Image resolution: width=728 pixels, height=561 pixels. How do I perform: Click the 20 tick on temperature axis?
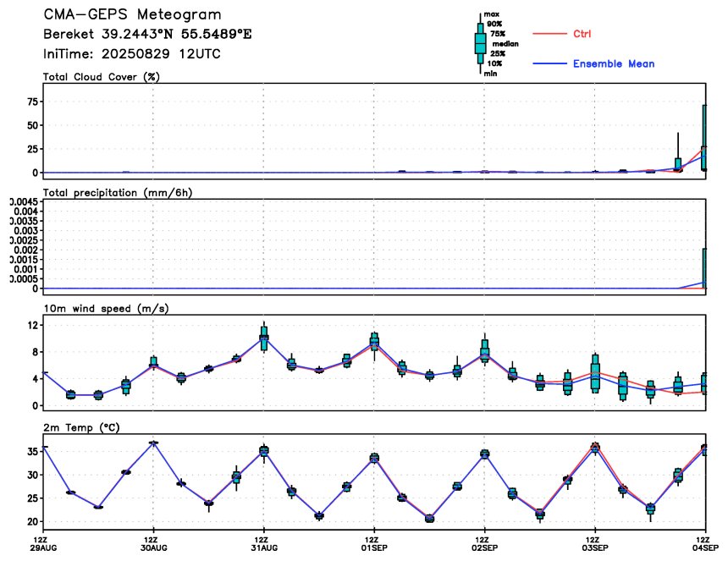click(x=32, y=521)
